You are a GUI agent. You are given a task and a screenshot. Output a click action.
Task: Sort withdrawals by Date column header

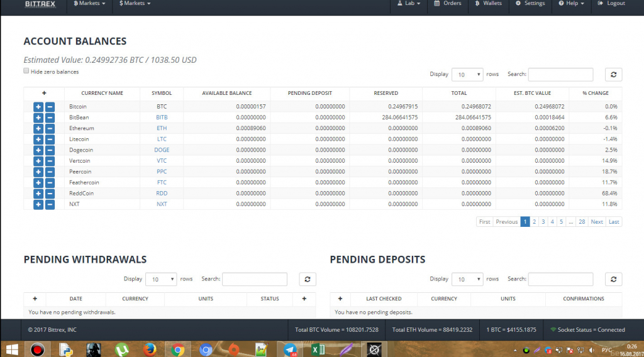click(76, 299)
